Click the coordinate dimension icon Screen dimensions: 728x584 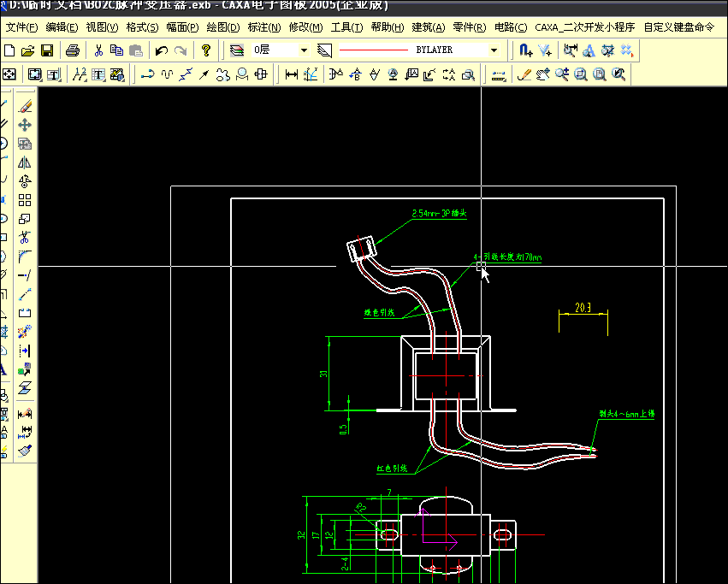click(311, 74)
